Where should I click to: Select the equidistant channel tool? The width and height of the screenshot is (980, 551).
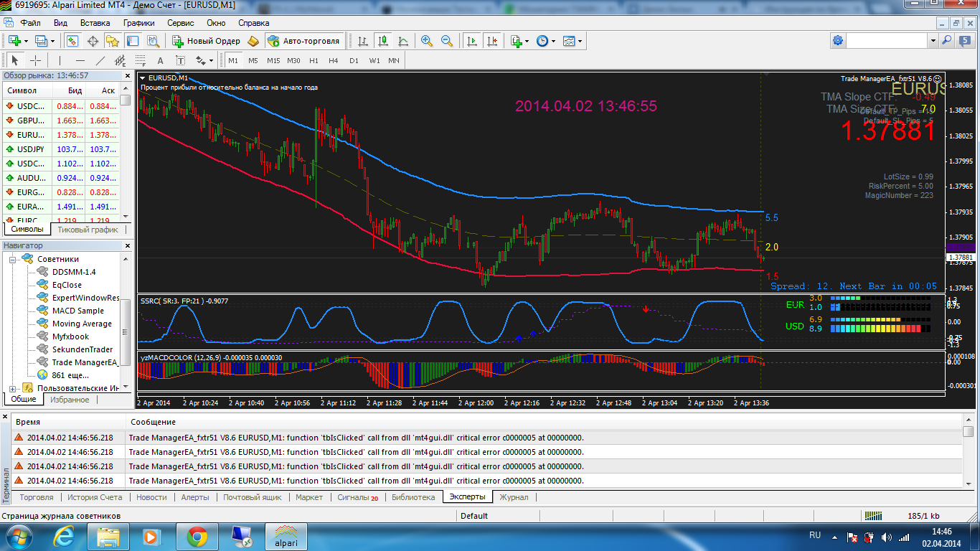[120, 60]
